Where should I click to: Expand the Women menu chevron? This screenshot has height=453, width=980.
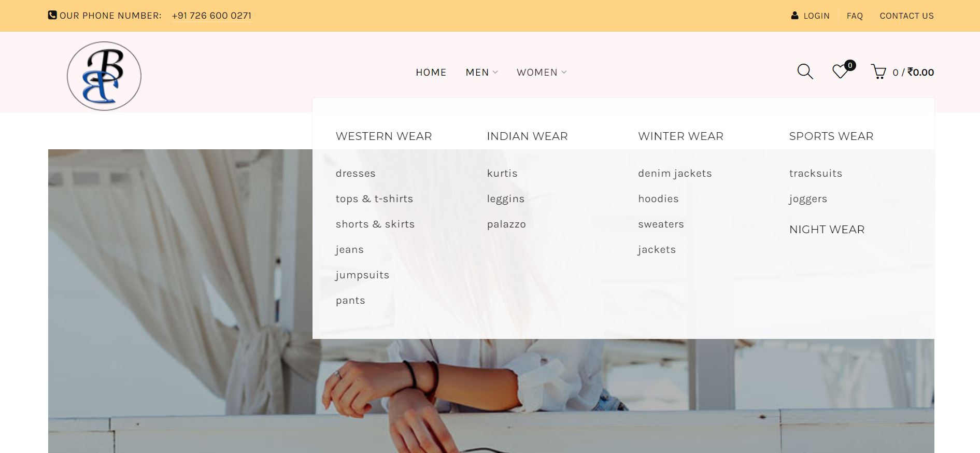point(564,73)
